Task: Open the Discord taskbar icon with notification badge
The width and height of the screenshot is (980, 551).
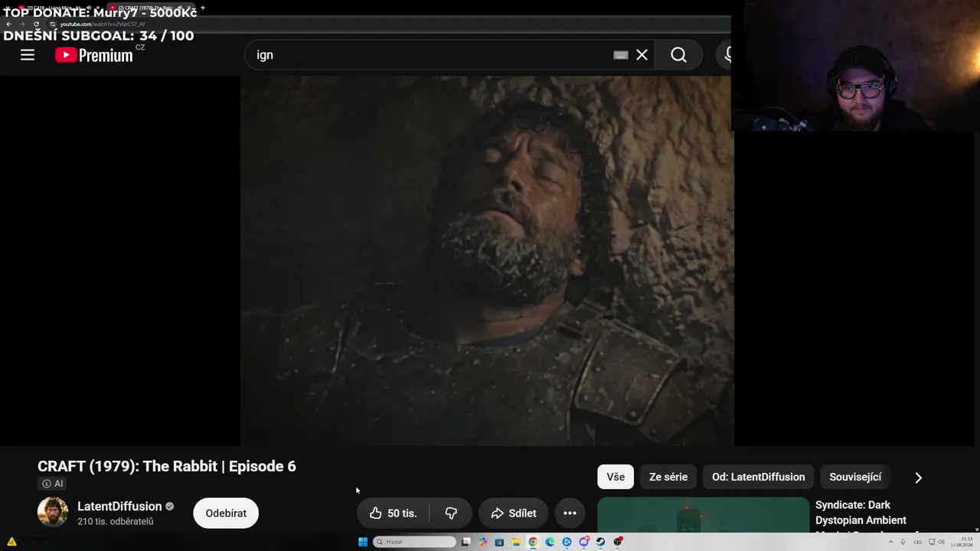Action: (583, 542)
